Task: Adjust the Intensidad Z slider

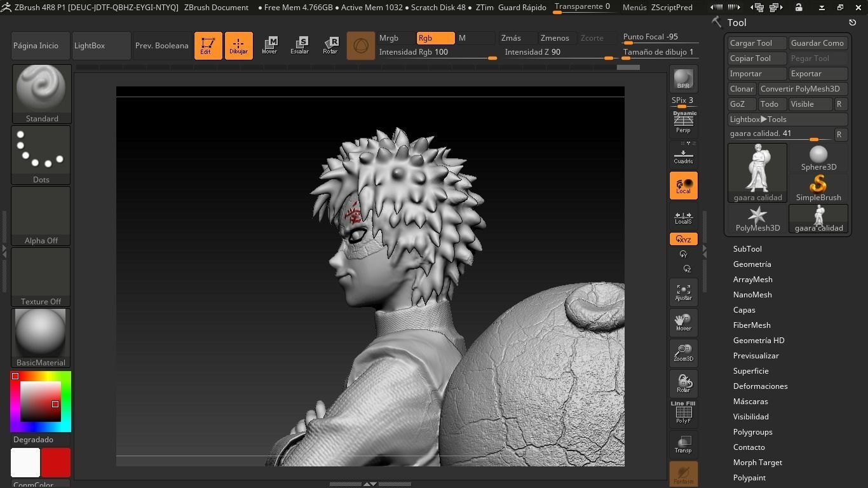Action: click(559, 53)
